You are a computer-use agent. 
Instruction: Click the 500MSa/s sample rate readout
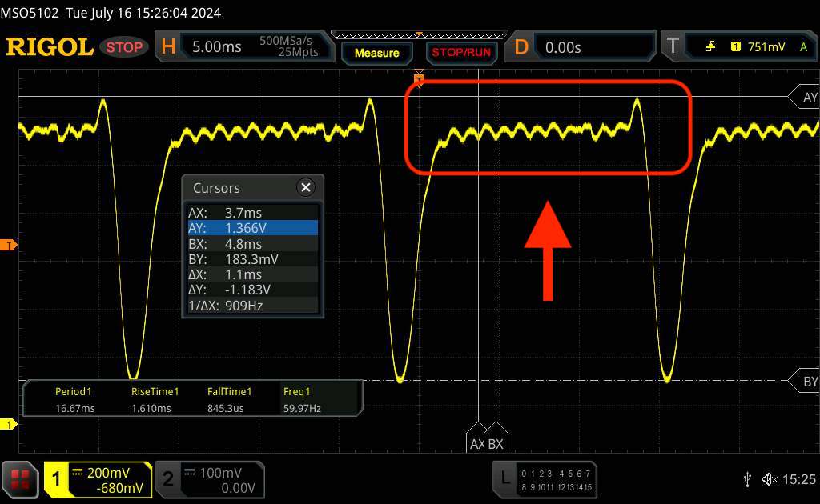coord(286,40)
